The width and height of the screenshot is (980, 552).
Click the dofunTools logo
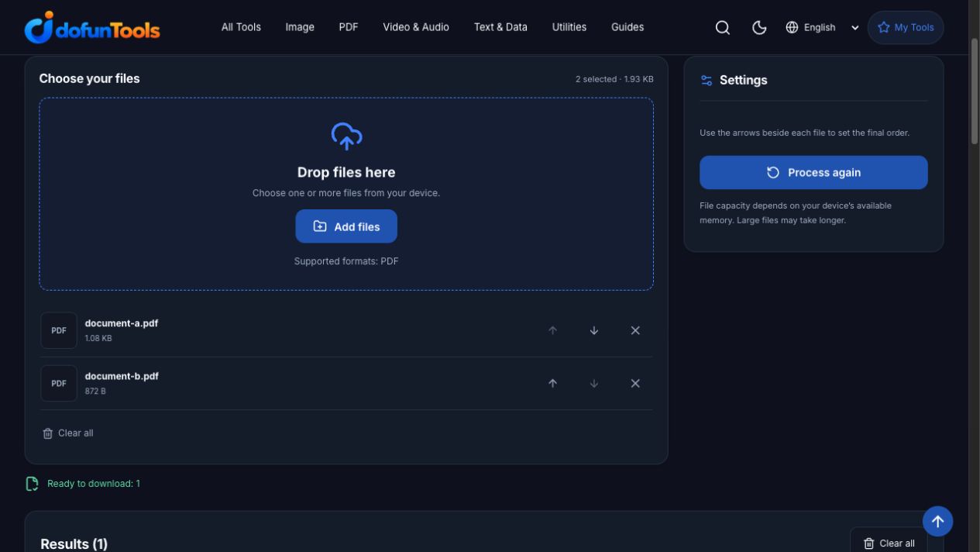pyautogui.click(x=92, y=27)
